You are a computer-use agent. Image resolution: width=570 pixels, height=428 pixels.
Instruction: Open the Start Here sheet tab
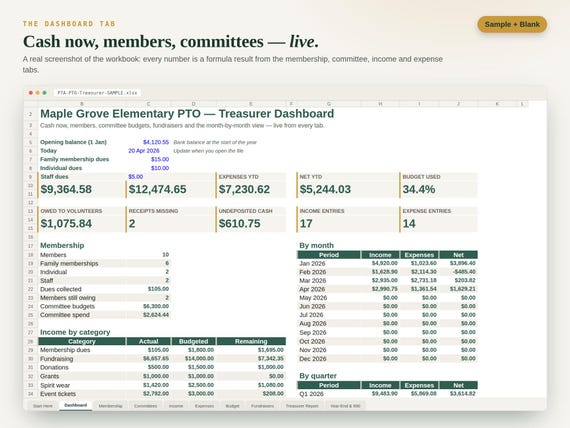tap(43, 406)
